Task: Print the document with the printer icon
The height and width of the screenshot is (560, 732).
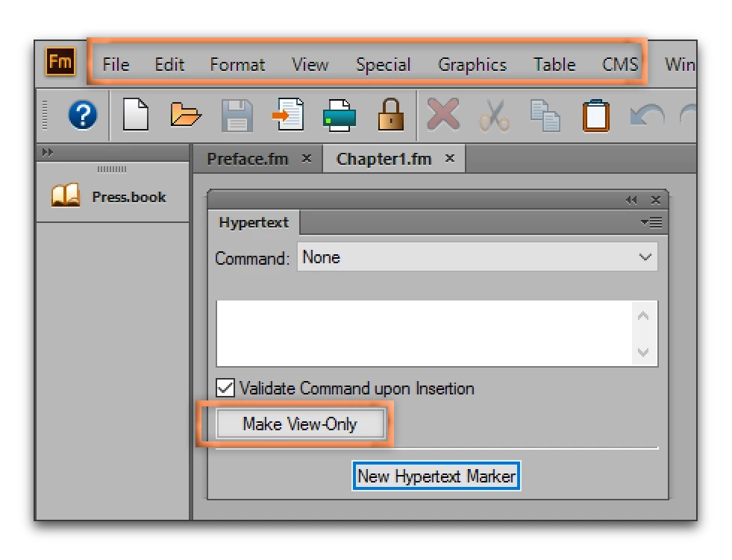Action: [340, 116]
